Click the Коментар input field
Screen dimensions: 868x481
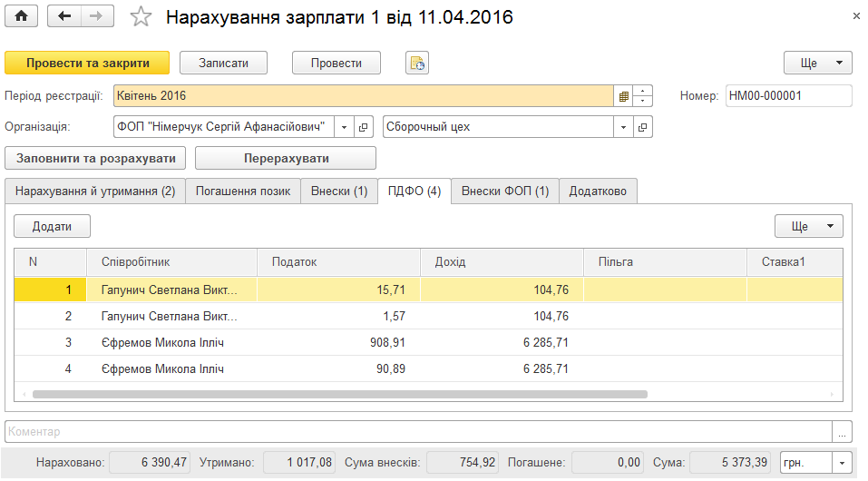tap(418, 432)
